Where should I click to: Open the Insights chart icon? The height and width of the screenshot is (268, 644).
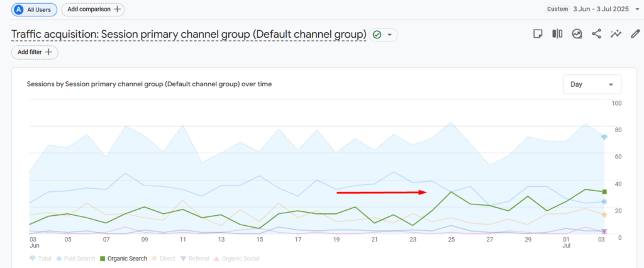click(577, 34)
